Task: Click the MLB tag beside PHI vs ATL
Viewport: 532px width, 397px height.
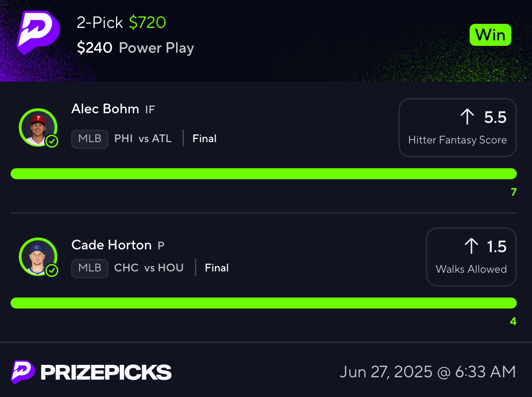Action: click(90, 138)
